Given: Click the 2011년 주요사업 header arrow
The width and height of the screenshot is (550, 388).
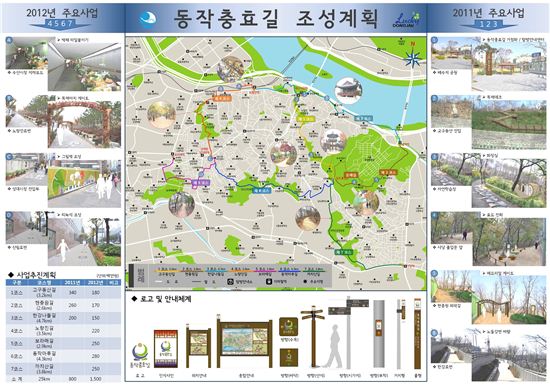Looking at the screenshot, I should [488, 25].
